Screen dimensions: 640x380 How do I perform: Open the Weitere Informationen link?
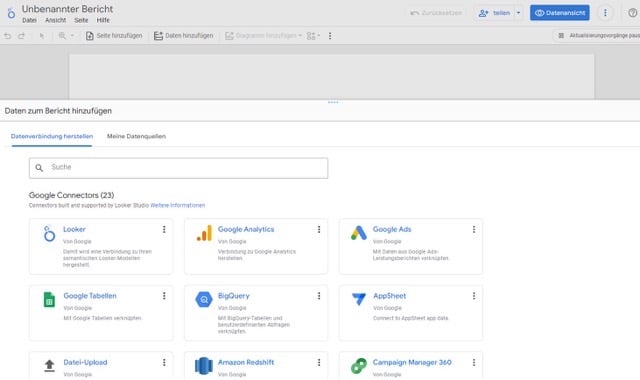coord(178,205)
